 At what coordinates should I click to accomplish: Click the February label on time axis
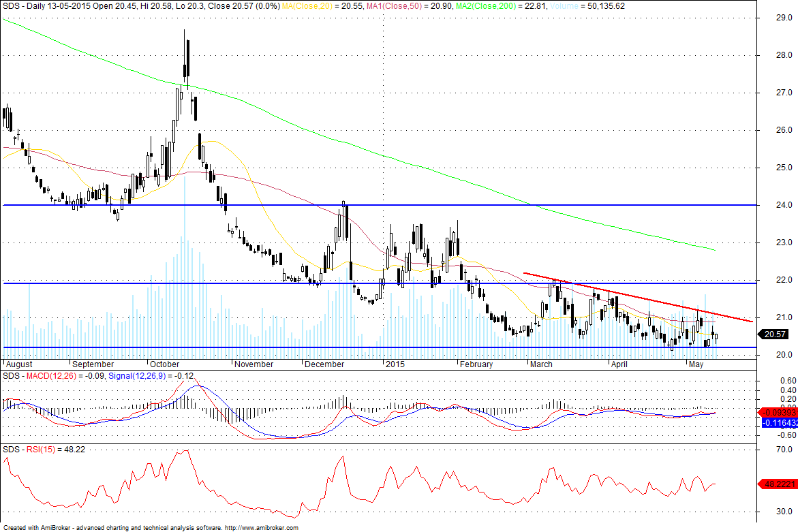pyautogui.click(x=476, y=364)
